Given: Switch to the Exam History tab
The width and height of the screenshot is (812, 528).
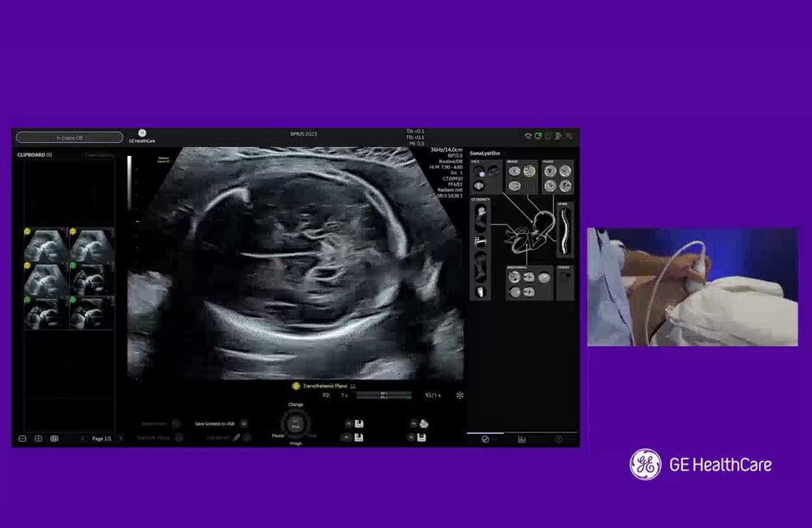Looking at the screenshot, I should 99,155.
